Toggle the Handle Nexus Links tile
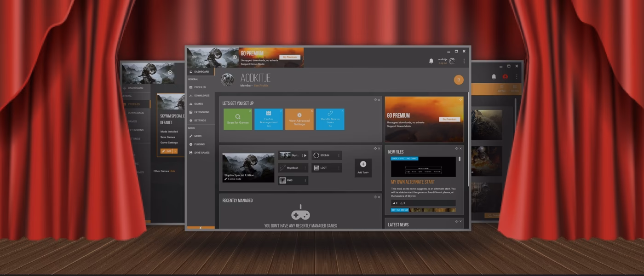 click(330, 119)
